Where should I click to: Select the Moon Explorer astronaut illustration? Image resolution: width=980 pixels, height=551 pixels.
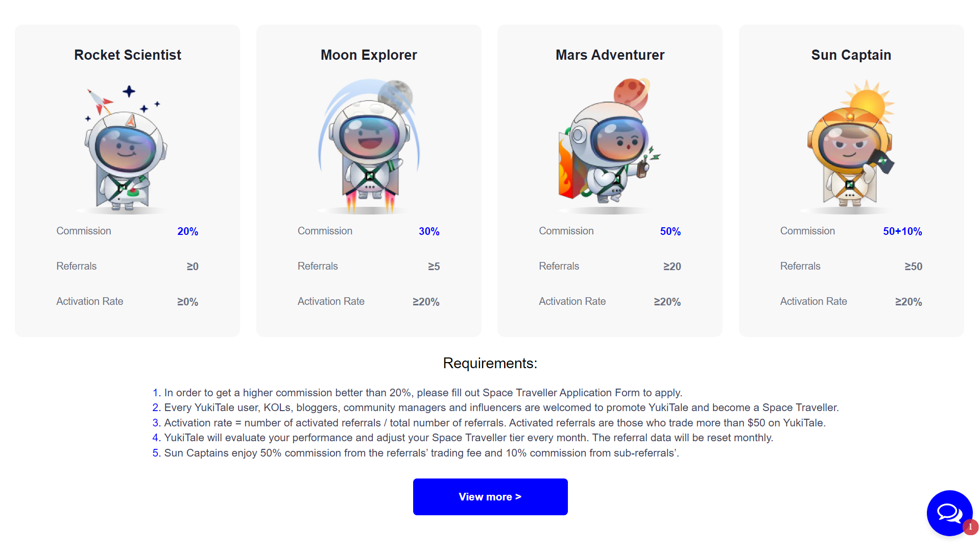coord(369,146)
